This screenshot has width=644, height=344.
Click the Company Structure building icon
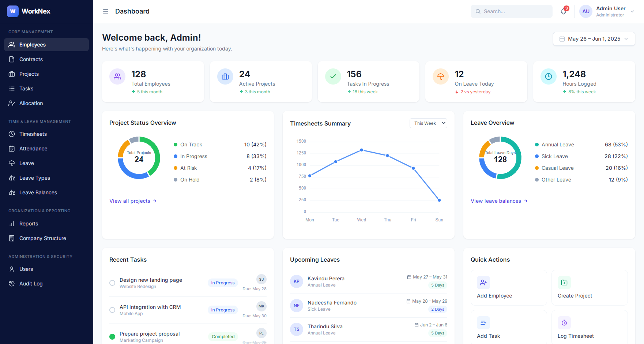click(12, 238)
